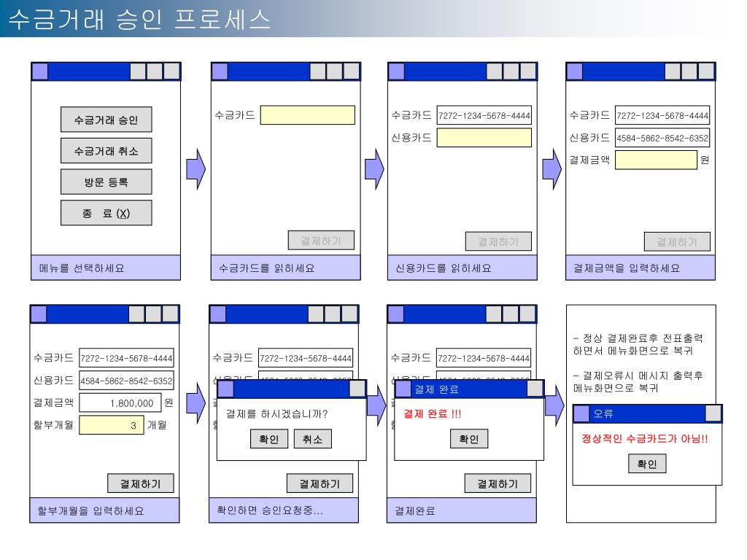Image resolution: width=747 pixels, height=560 pixels.
Task: Click 확인 in the 결제 완료 dialog
Action: coord(469,438)
